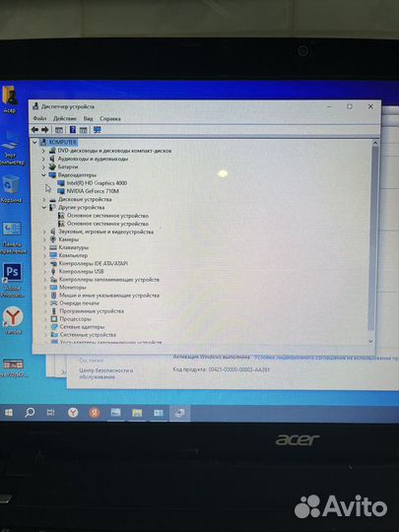Image resolution: width=399 pixels, height=532 pixels.
Task: Open File Explorer from the taskbar
Action: [137, 413]
